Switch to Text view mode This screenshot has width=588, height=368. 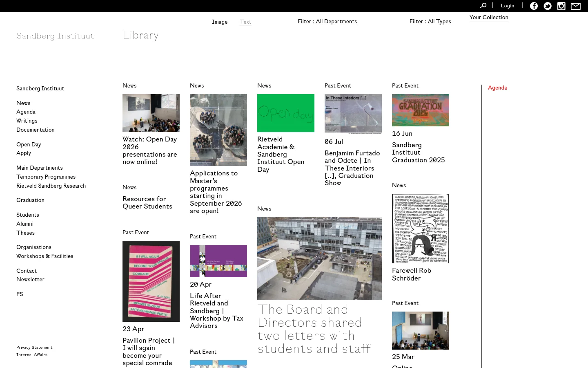click(x=245, y=22)
